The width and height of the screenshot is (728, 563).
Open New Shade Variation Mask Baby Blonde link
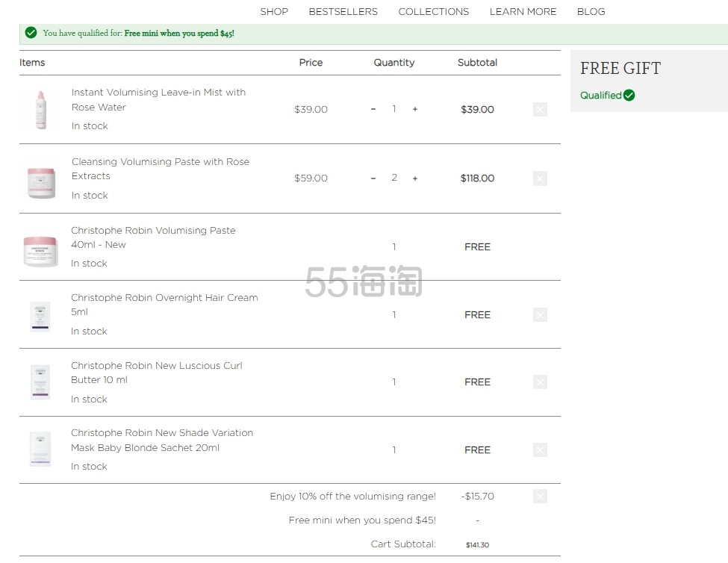tap(161, 440)
